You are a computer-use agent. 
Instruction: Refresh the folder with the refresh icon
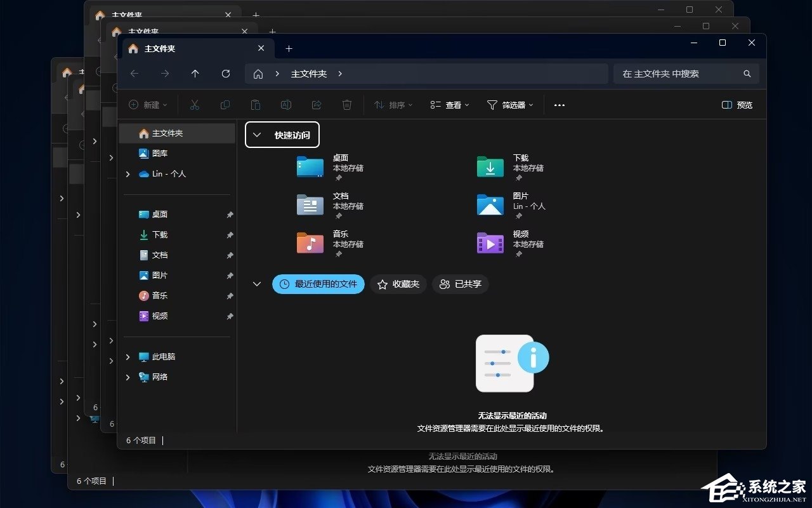click(x=225, y=74)
